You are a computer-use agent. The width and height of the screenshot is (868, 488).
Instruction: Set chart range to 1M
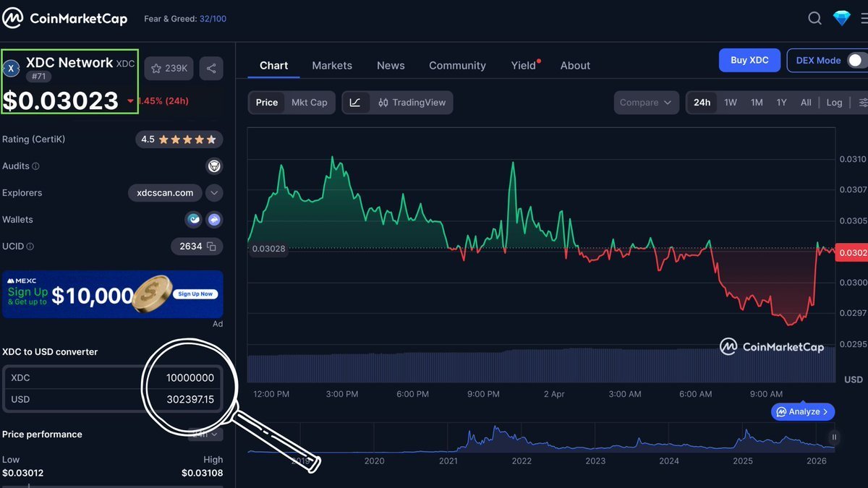(x=757, y=103)
